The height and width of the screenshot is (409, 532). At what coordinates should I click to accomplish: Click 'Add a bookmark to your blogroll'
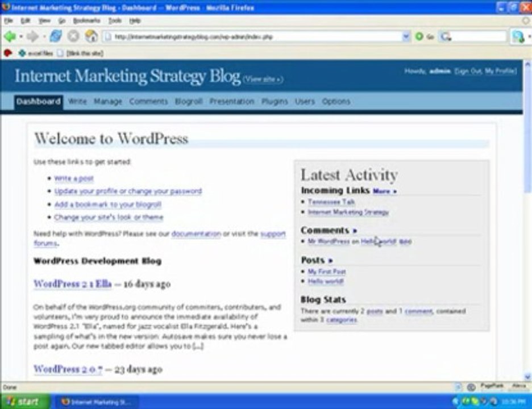pyautogui.click(x=108, y=204)
